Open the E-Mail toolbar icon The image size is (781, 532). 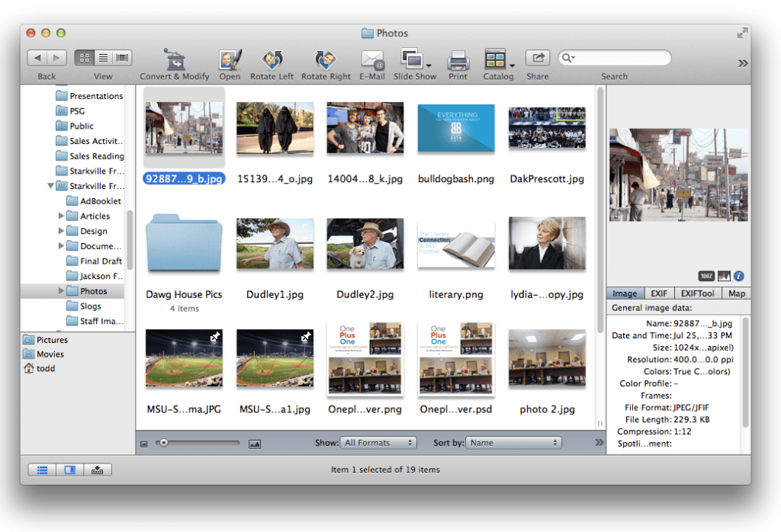pyautogui.click(x=372, y=59)
